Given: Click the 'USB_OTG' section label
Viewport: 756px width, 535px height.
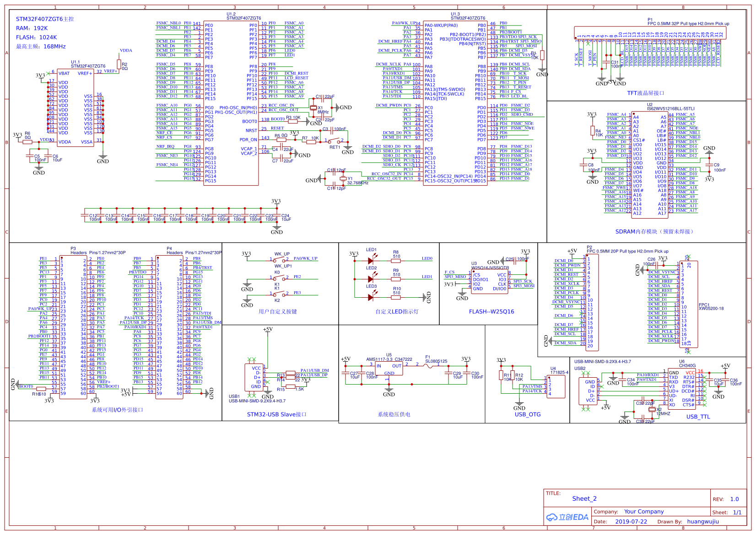Looking at the screenshot, I should [x=528, y=415].
